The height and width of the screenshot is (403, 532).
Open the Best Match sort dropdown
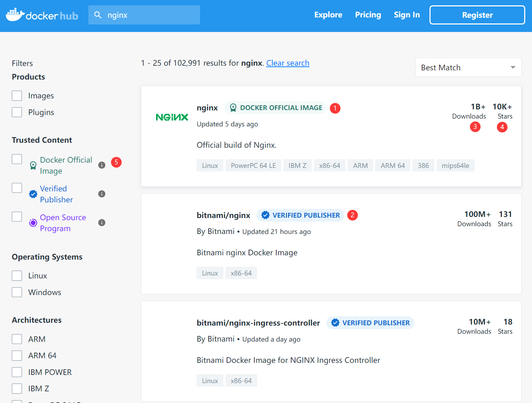(468, 67)
